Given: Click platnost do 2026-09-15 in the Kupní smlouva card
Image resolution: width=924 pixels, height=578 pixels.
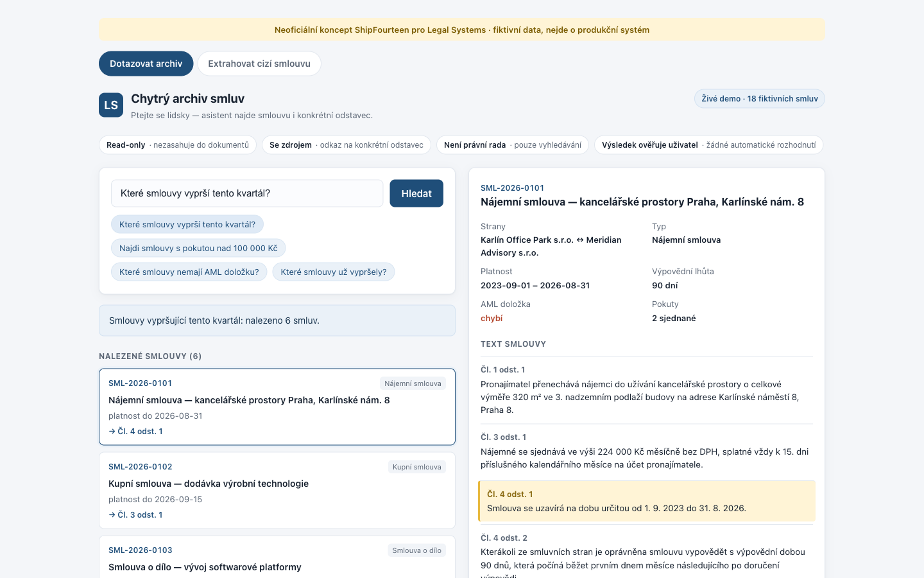Looking at the screenshot, I should (x=155, y=500).
